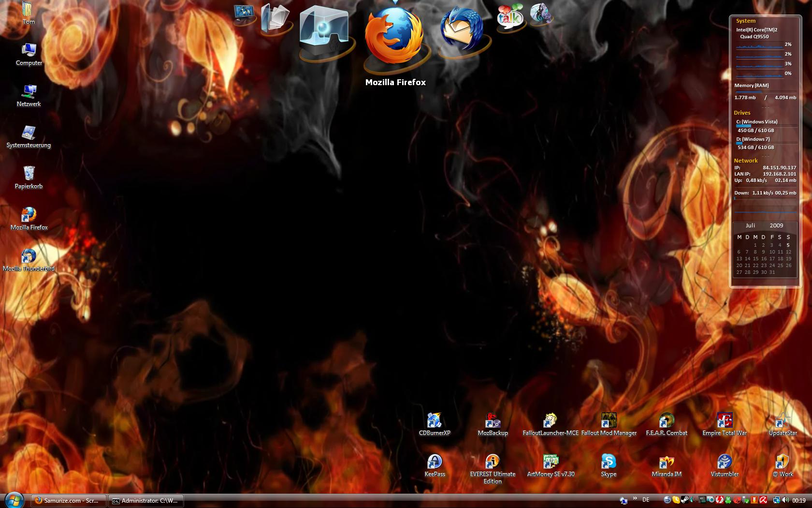Click the show desktop icon left of the chevron
Screen dimensions: 812x508
[624, 500]
